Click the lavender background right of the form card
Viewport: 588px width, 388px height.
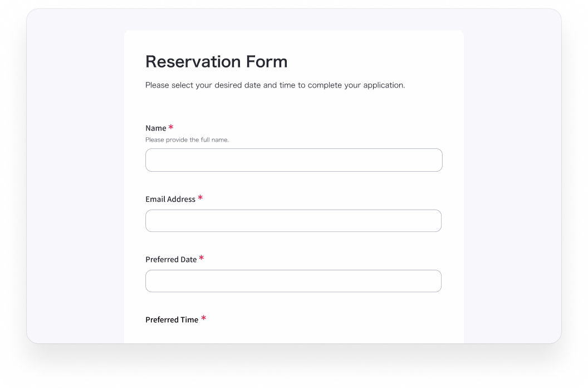[512, 184]
